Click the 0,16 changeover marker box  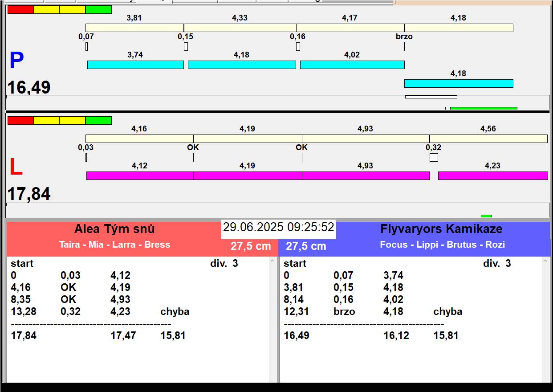(x=298, y=46)
